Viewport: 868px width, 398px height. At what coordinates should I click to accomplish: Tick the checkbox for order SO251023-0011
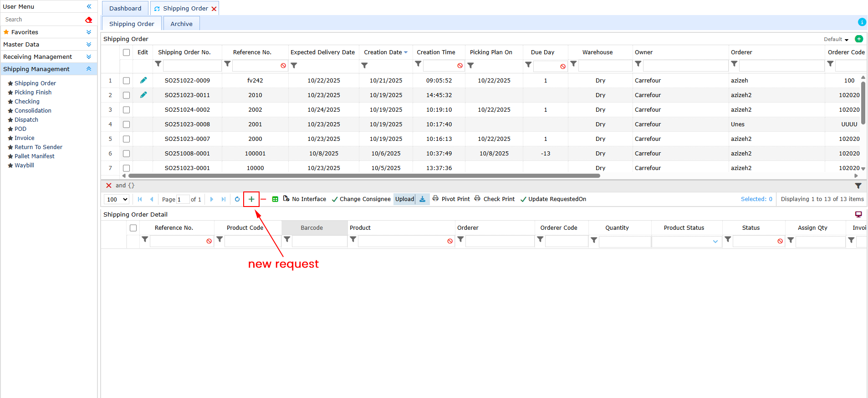coord(127,95)
